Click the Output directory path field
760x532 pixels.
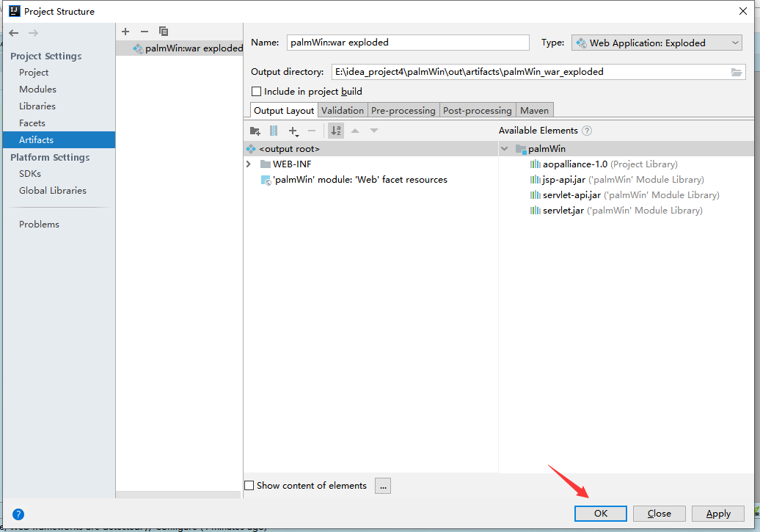(530, 72)
